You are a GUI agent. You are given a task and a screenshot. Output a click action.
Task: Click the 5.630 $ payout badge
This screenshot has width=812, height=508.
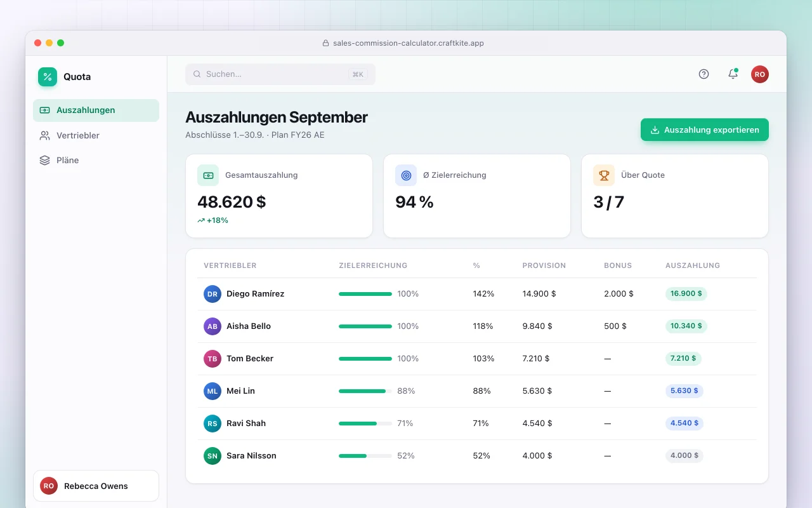[x=684, y=391]
